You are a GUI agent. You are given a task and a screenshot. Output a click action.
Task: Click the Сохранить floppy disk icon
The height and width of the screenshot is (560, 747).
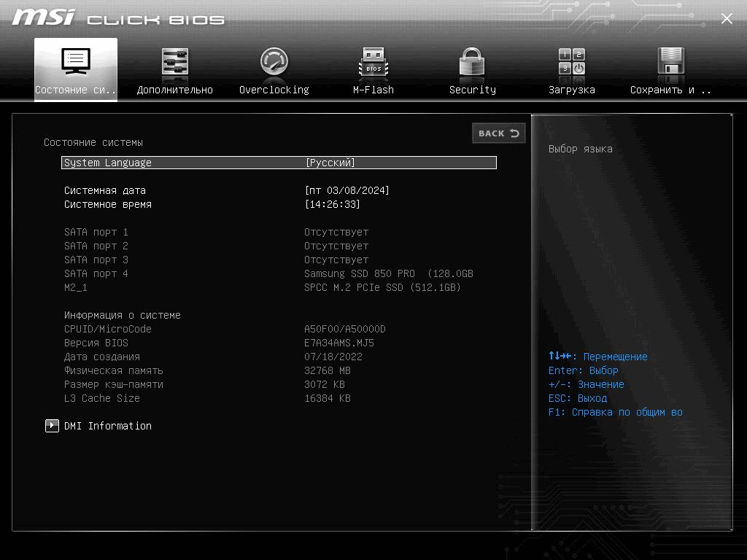tap(671, 61)
